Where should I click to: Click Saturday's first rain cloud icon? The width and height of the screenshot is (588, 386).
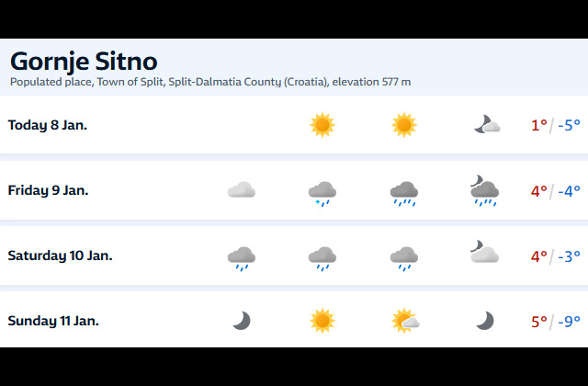coord(241,256)
